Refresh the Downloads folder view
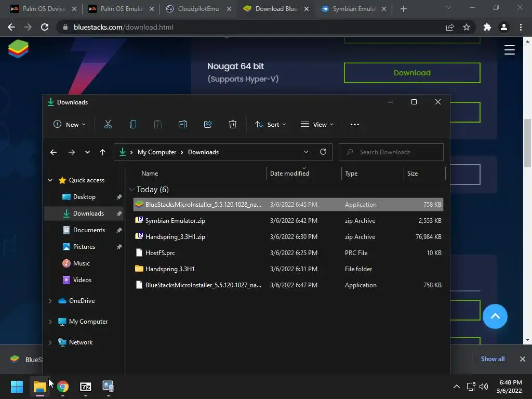Viewport: 532px width, 399px height. click(323, 152)
